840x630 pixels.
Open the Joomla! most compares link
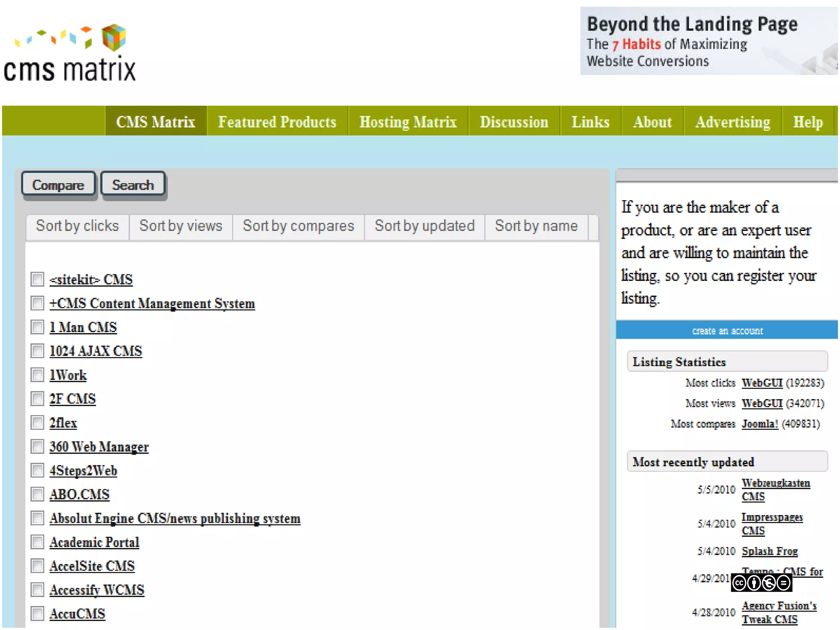pos(760,424)
